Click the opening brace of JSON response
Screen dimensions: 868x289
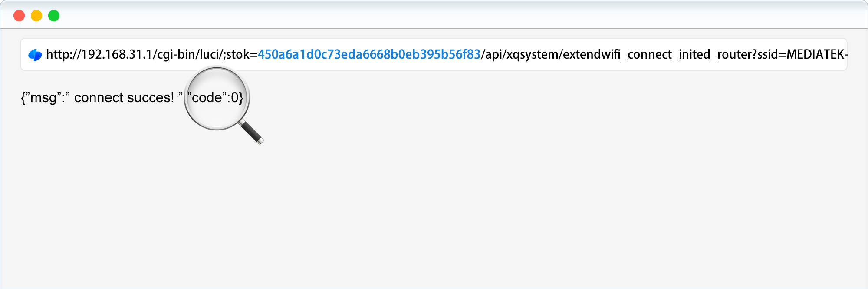pyautogui.click(x=23, y=98)
